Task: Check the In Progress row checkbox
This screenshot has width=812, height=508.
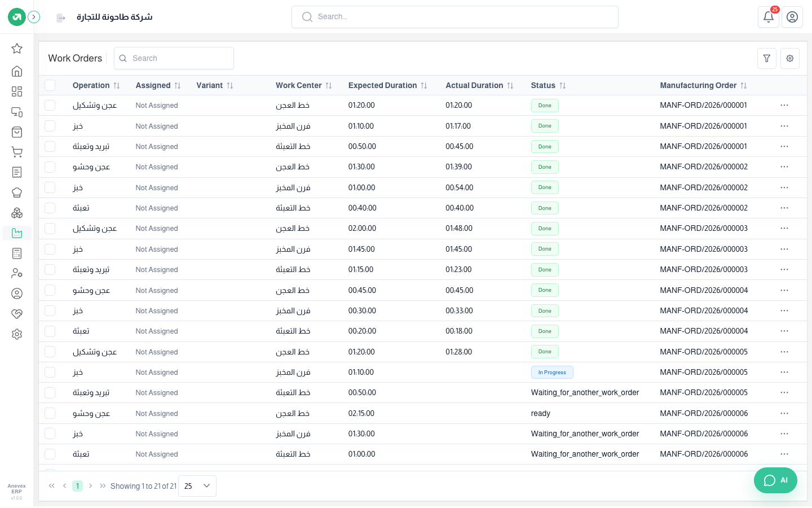Action: 50,373
